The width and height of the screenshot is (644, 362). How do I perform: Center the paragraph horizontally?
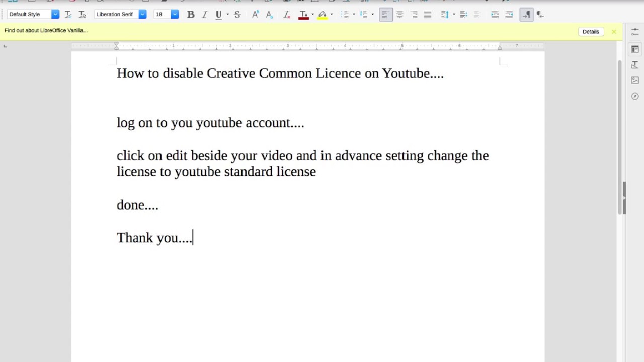(x=399, y=15)
